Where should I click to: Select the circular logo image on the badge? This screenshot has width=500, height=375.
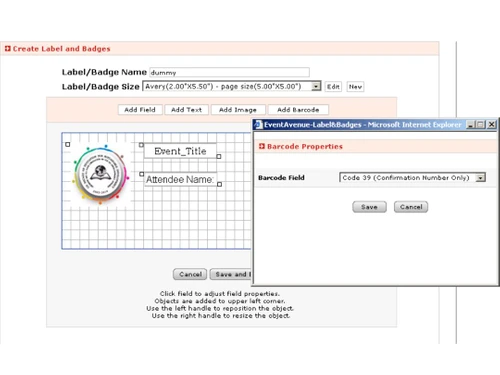pos(100,174)
